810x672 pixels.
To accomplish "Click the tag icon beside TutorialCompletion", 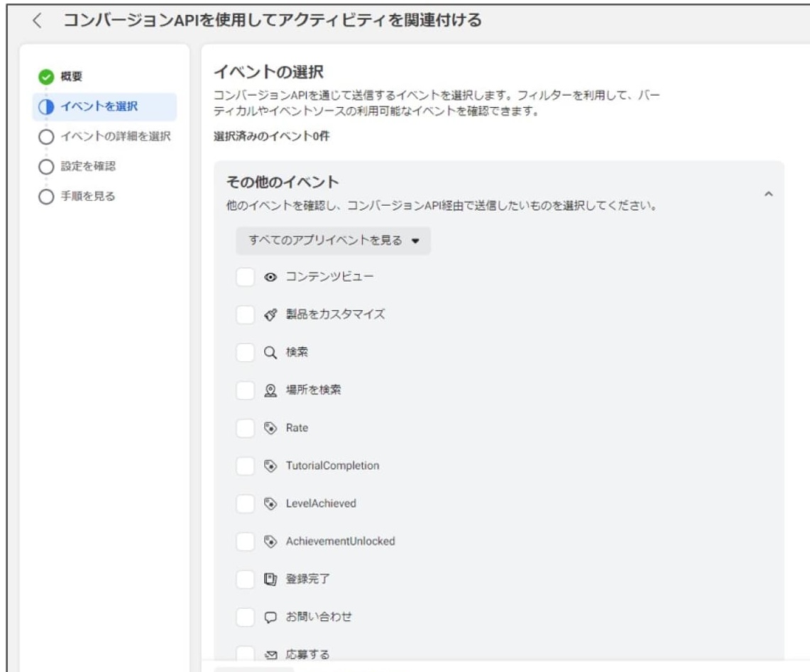I will (270, 466).
